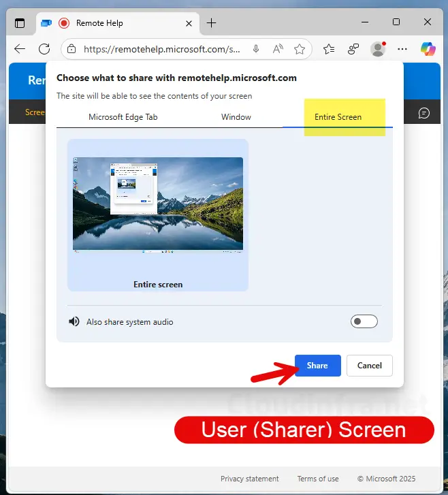
Task: Open the Tab actions menu icon
Action: 20,23
